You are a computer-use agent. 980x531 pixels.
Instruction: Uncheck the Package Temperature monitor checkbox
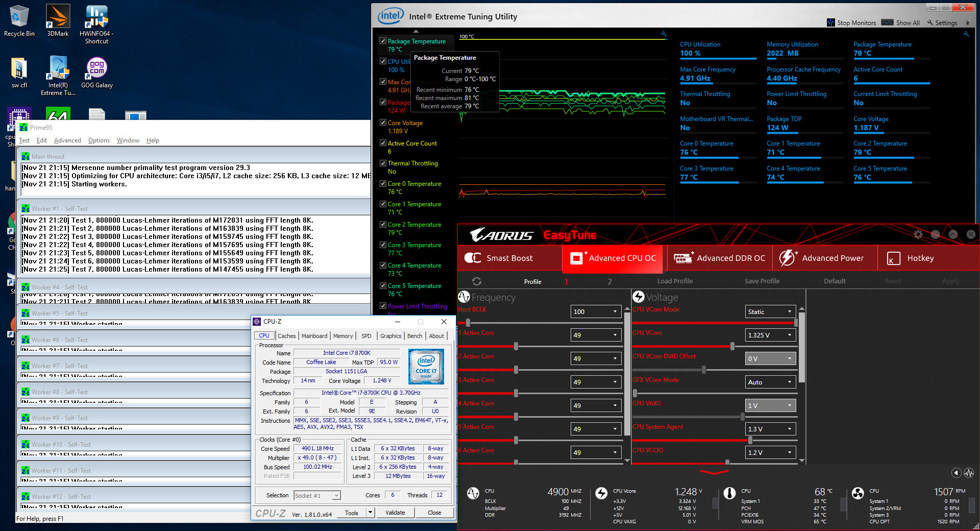click(x=383, y=41)
